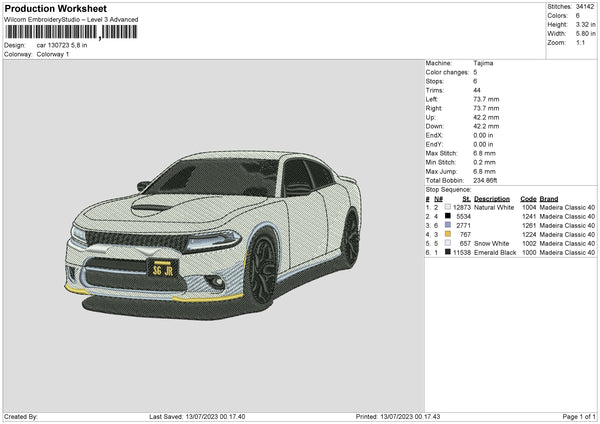Click the yellow license plate on car
The width and height of the screenshot is (600, 424).
pyautogui.click(x=161, y=269)
